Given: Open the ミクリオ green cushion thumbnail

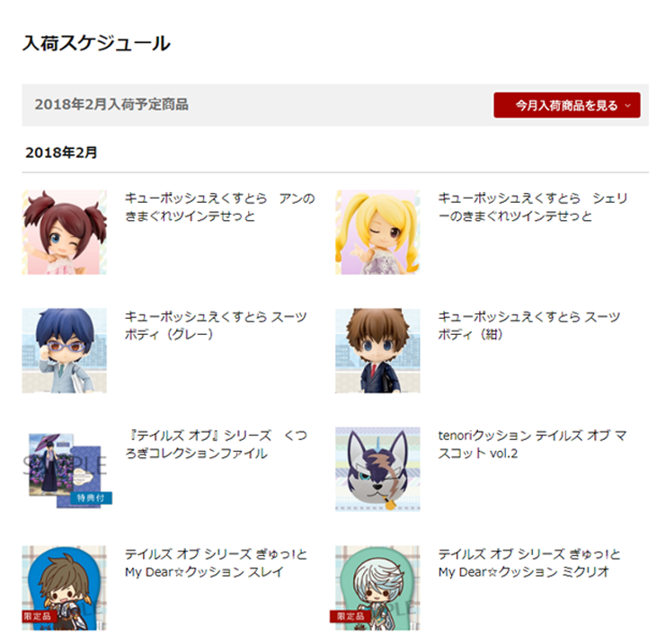Looking at the screenshot, I should tap(377, 588).
